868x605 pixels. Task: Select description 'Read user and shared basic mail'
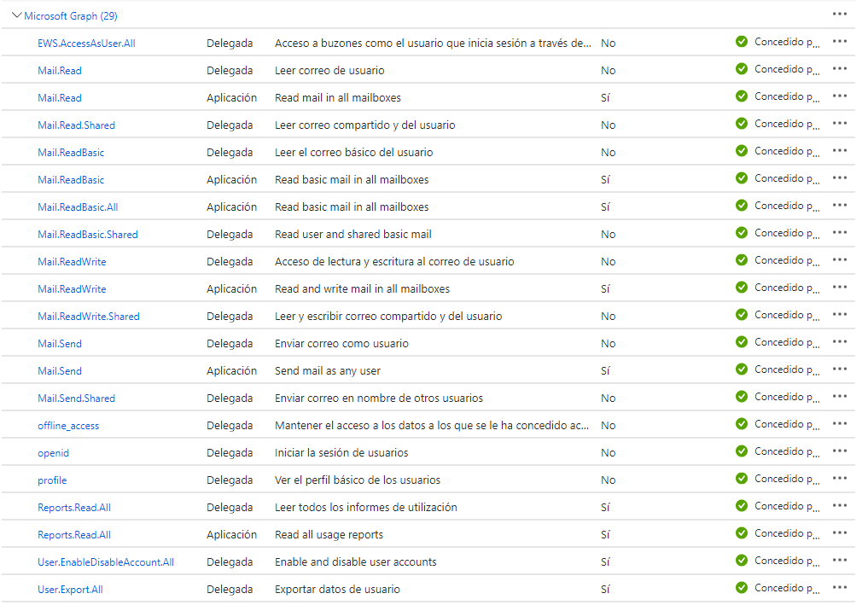pos(353,235)
